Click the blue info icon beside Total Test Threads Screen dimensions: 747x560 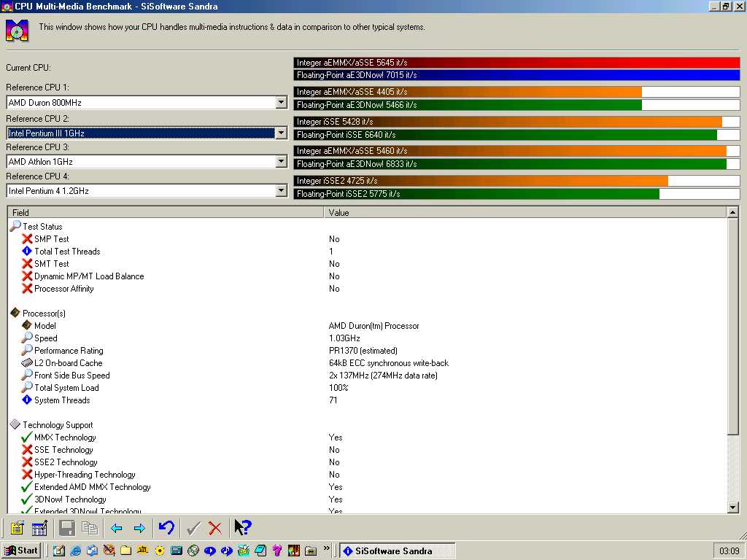tap(27, 251)
